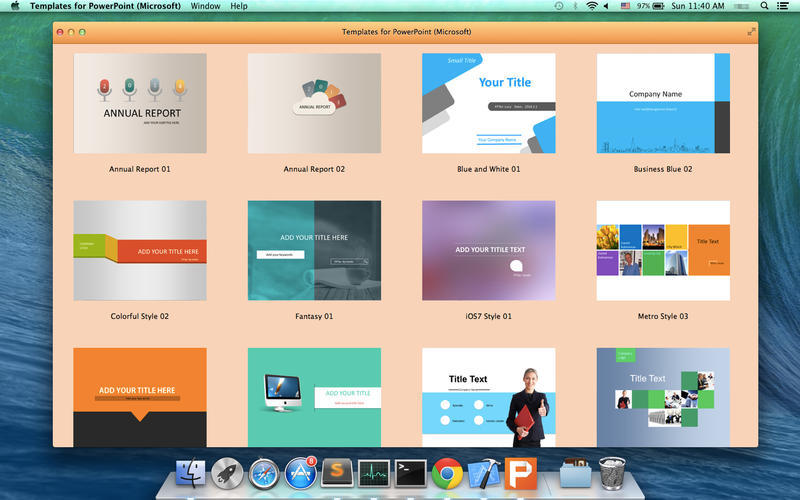Open Xcode from the Dock
The width and height of the screenshot is (800, 500).
click(484, 473)
